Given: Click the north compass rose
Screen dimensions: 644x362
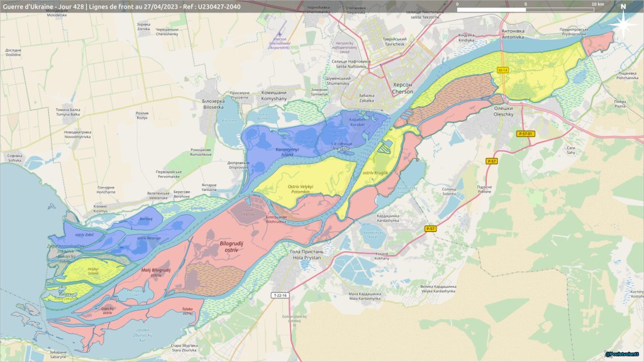Looking at the screenshot, I should click(x=623, y=24).
